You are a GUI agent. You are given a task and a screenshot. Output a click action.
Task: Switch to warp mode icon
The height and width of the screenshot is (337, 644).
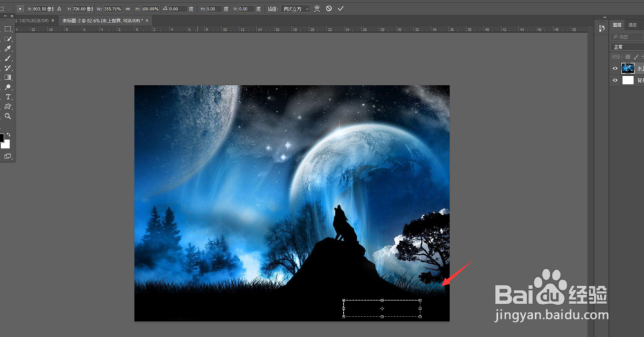(x=317, y=8)
